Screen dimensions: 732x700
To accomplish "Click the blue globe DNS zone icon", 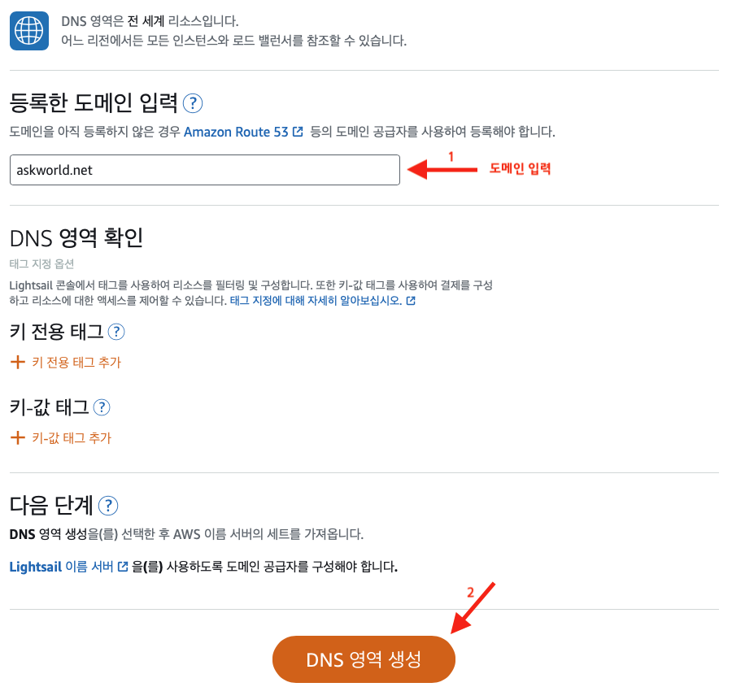I will (x=29, y=31).
